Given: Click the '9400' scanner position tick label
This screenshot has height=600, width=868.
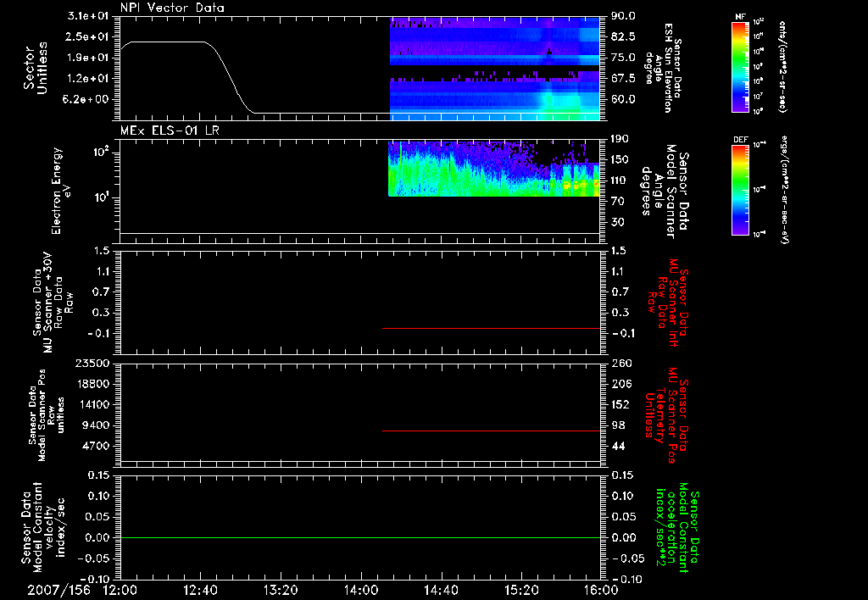Looking at the screenshot, I should point(96,425).
